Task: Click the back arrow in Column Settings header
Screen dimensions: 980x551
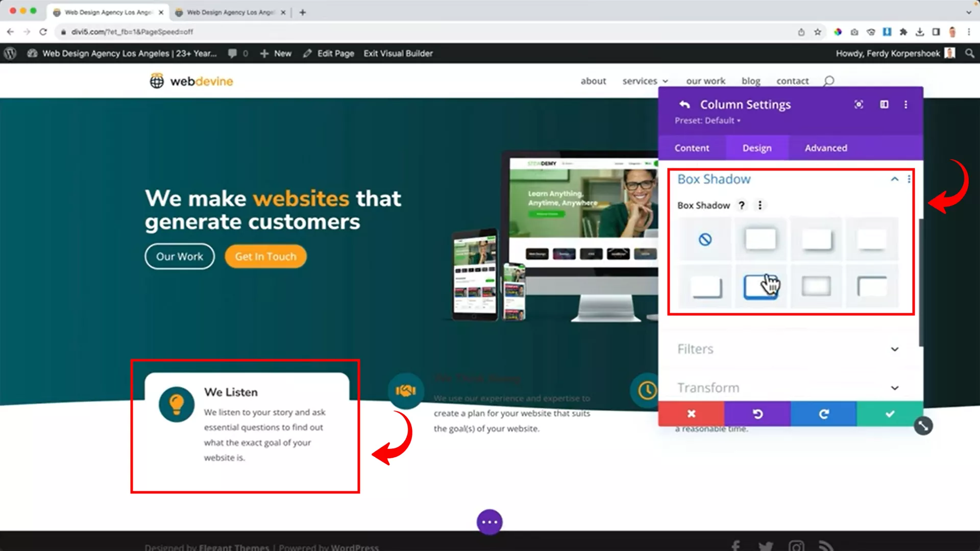Action: [684, 105]
